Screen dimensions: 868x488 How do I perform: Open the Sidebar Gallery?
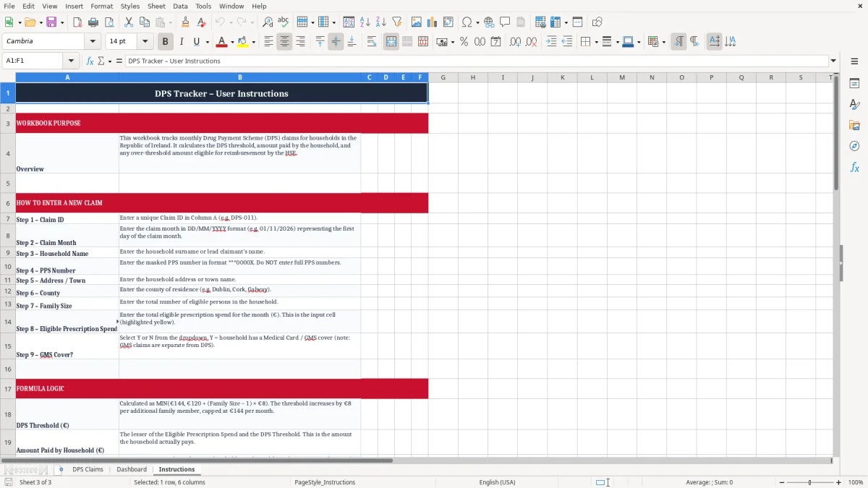click(854, 126)
